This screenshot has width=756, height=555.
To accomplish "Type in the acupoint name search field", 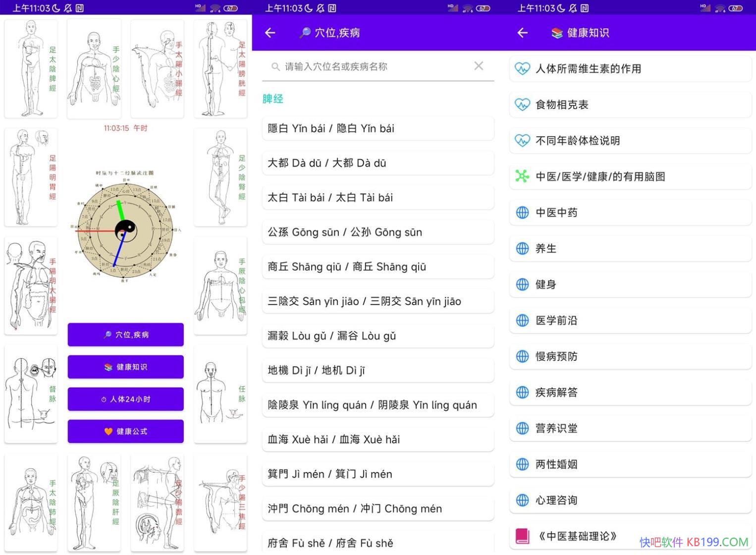I will coord(377,66).
